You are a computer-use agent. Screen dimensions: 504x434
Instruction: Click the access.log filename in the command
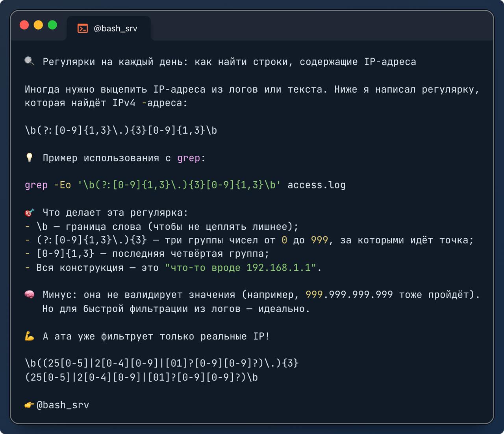click(316, 185)
